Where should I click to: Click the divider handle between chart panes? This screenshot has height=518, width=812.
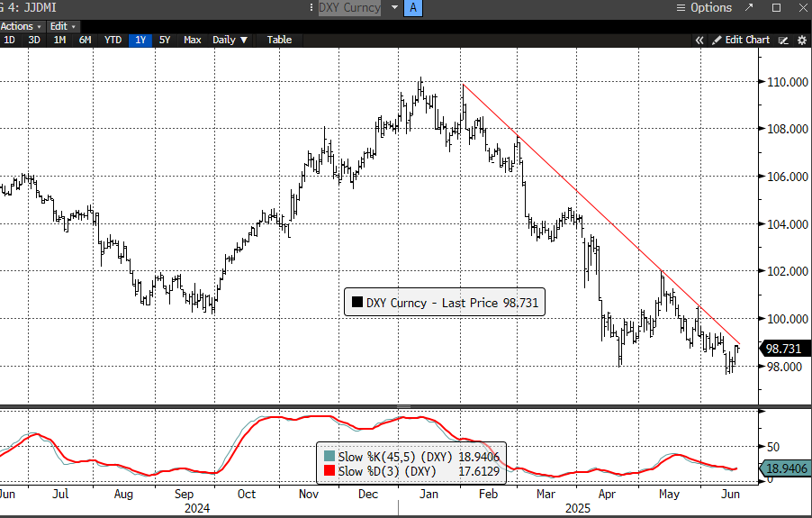(x=404, y=406)
